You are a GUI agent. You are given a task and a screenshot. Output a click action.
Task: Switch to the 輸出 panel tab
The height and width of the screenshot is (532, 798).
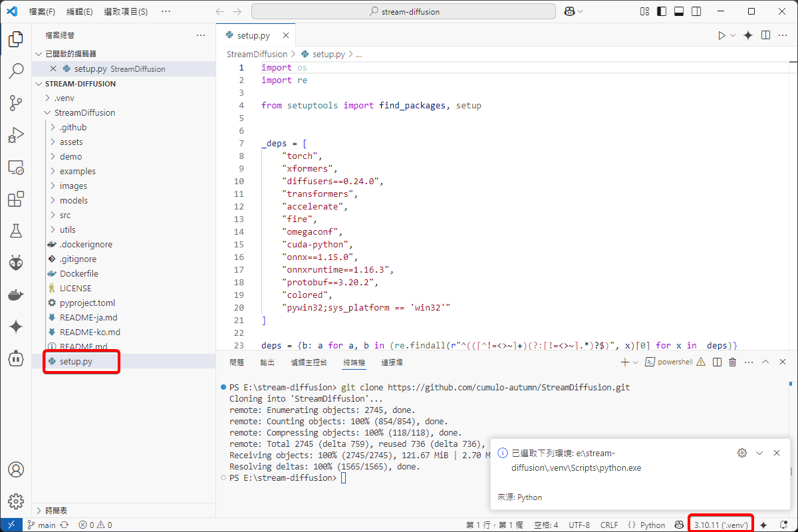point(267,362)
